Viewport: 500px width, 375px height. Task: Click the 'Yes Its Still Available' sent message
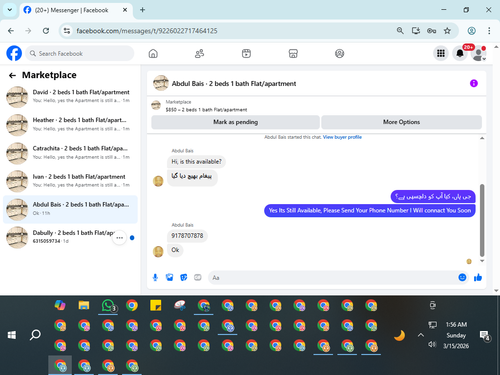(370, 211)
